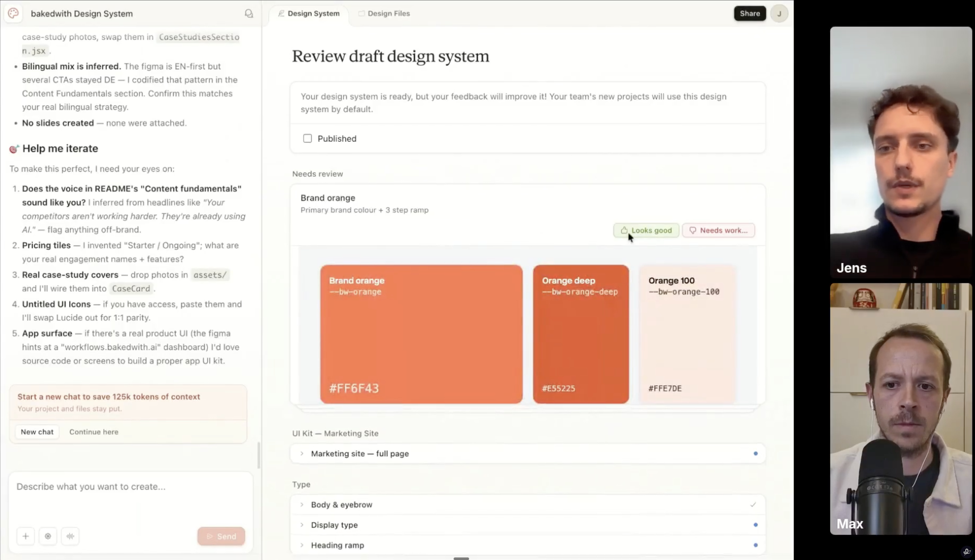Approve Brand orange with Looks good
The width and height of the screenshot is (975, 560).
[x=647, y=230]
